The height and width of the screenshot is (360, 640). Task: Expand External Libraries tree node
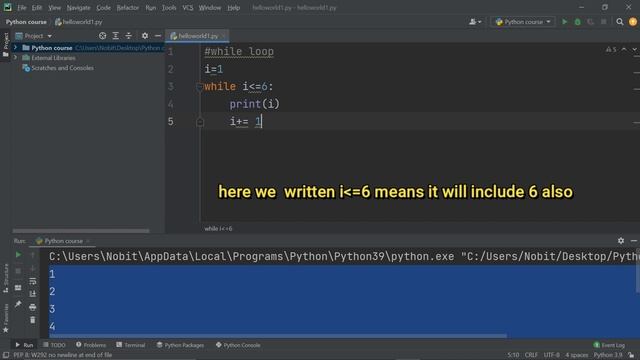tap(16, 58)
